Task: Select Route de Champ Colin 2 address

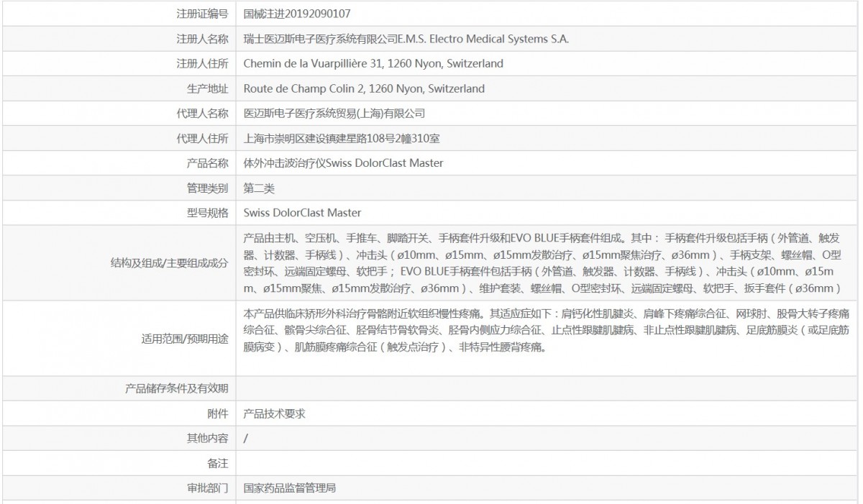Action: tap(364, 88)
